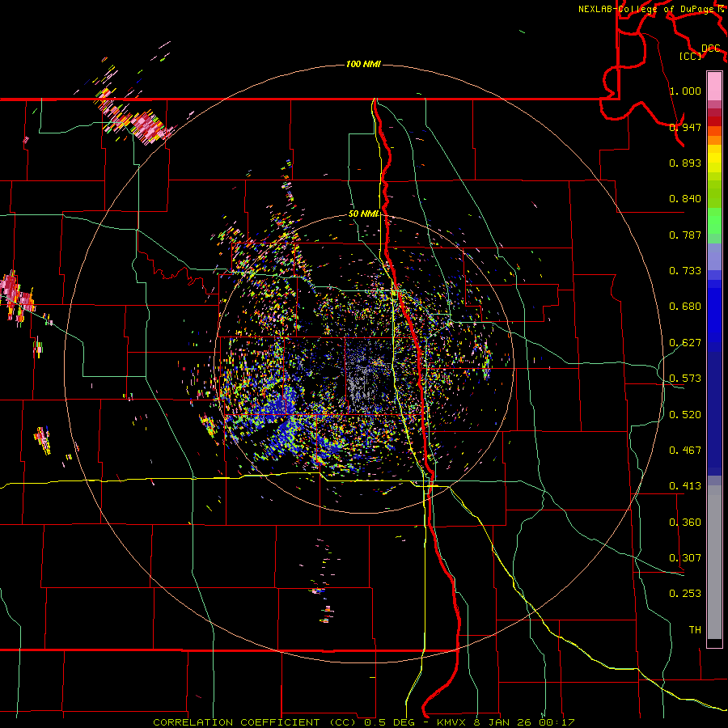Click the 0.627 color scale label
This screenshot has height=728, width=728.
685,343
